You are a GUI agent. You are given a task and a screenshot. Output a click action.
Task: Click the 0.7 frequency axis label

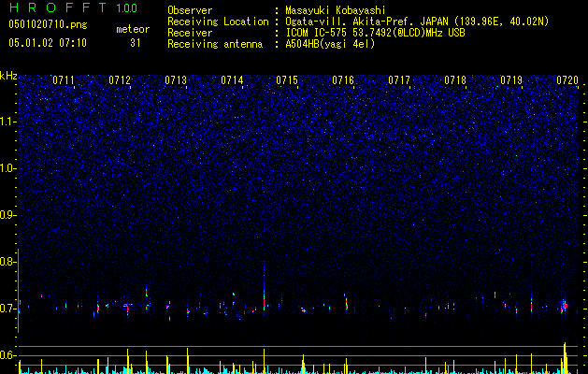(8, 309)
